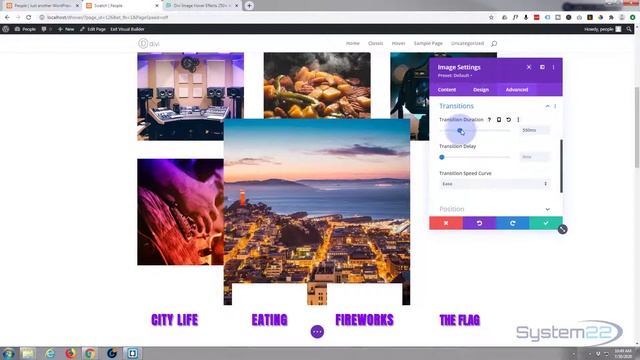The width and height of the screenshot is (640, 360).
Task: Click admin bar search icon
Action: pos(629,29)
